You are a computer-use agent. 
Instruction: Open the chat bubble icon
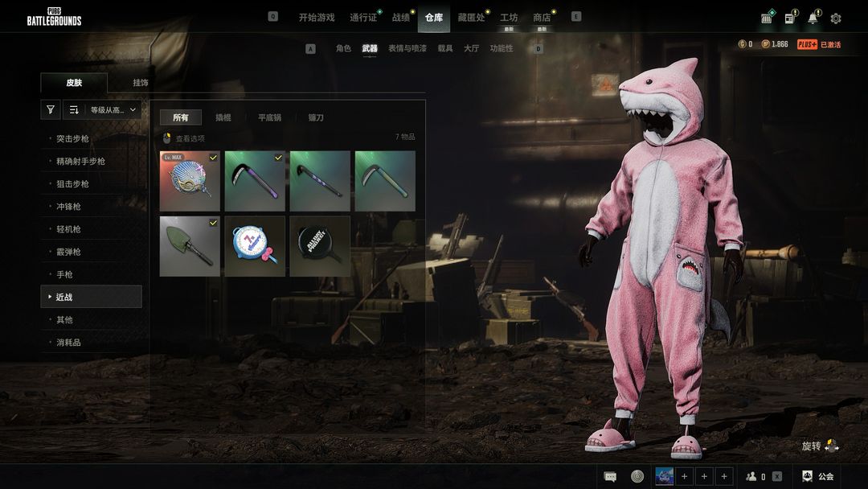(x=611, y=476)
